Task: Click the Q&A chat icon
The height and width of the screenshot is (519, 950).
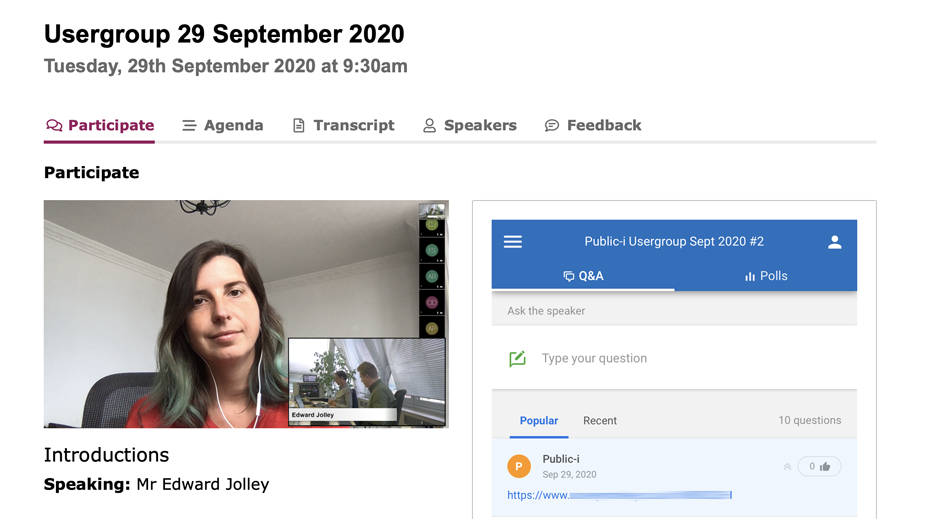Action: (x=568, y=276)
